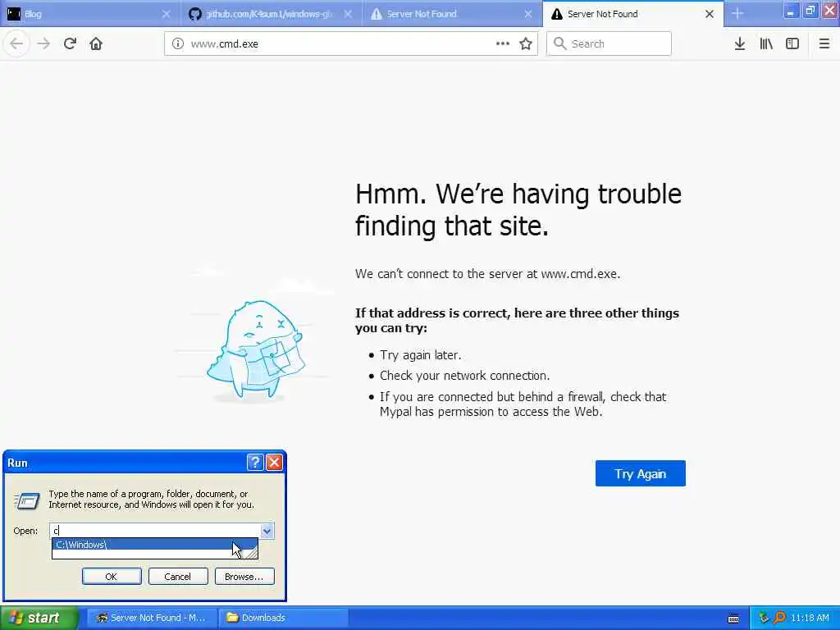This screenshot has height=630, width=840.
Task: Toggle the sidebar panel icon
Action: (792, 43)
